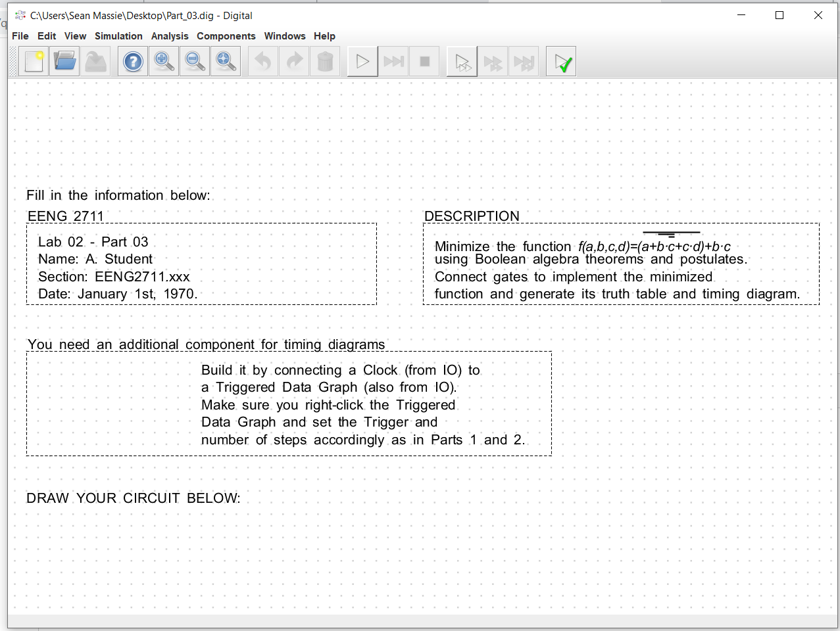Redo the last undone action
This screenshot has width=840, height=631.
tap(293, 61)
